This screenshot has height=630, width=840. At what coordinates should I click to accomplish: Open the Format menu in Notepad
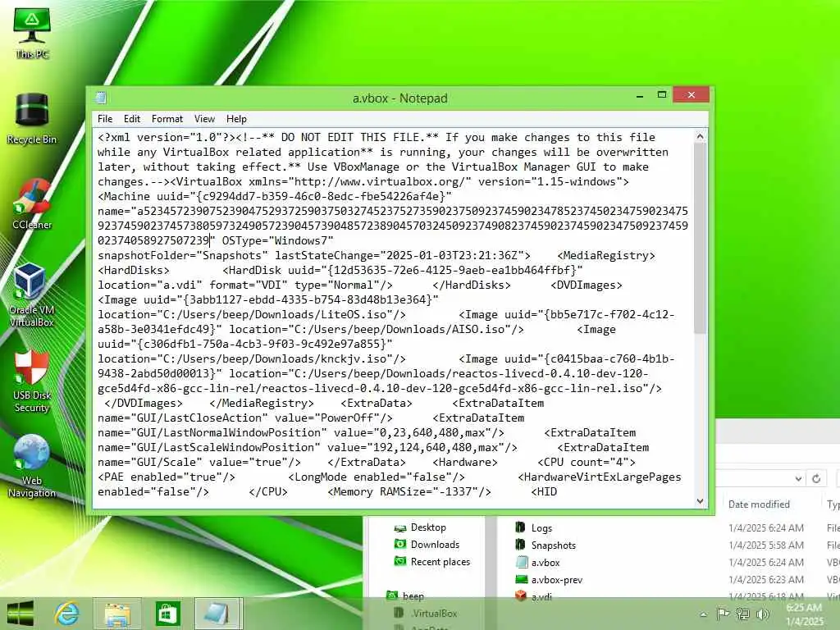[x=167, y=119]
